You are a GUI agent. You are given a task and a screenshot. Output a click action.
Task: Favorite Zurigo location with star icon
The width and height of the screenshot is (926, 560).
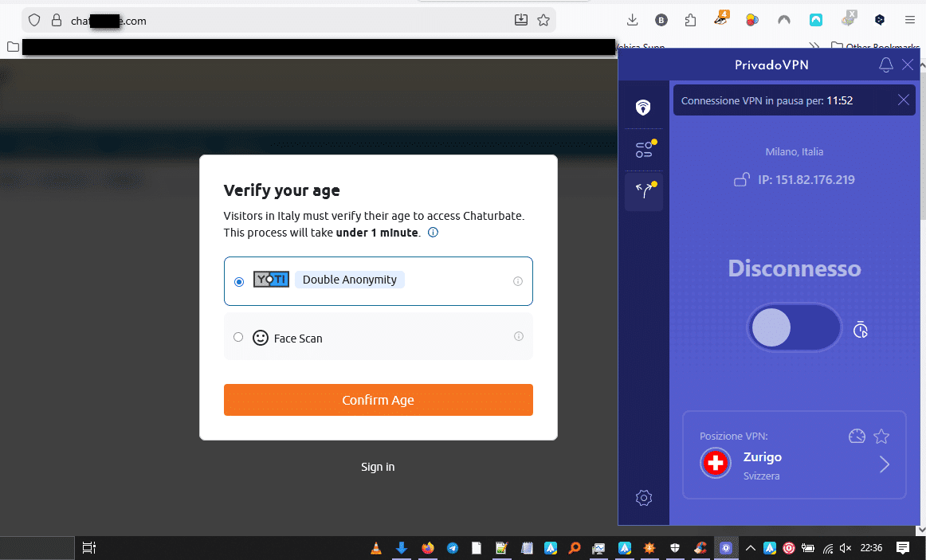(881, 436)
